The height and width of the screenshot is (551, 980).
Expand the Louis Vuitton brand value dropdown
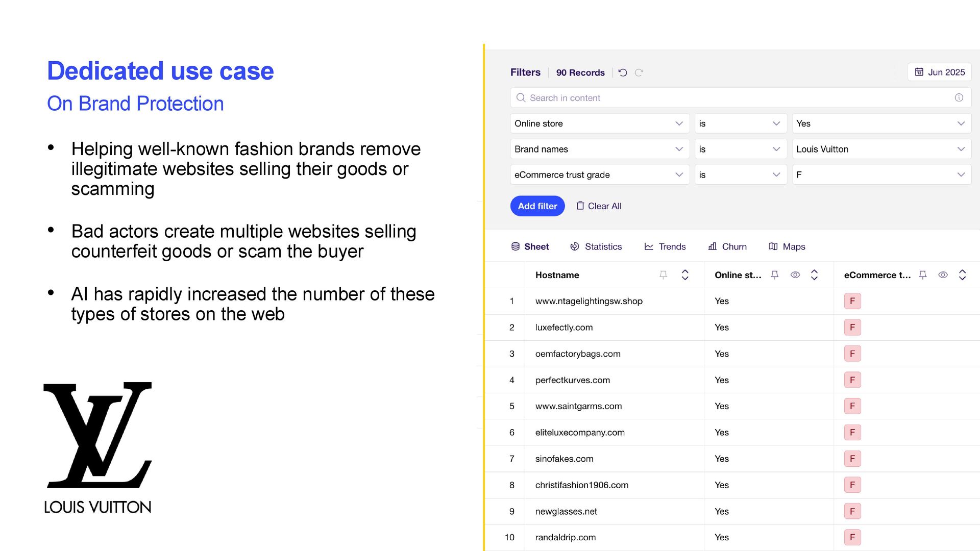click(x=881, y=149)
